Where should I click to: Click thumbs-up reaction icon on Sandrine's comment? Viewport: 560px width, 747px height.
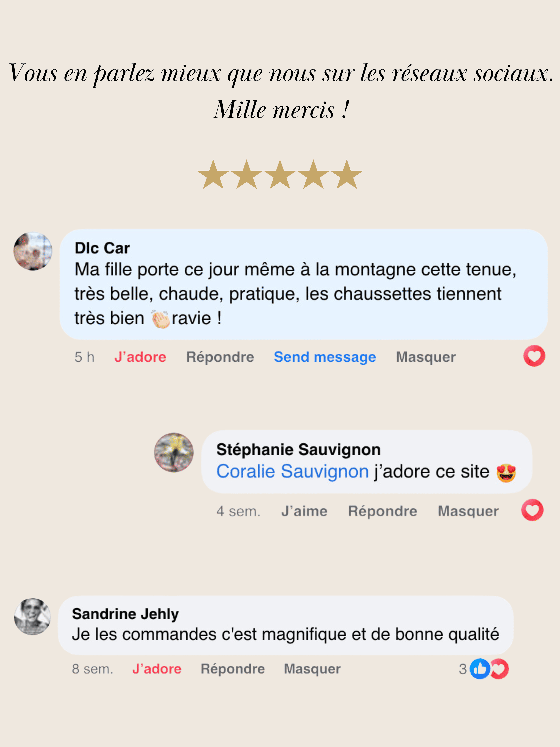point(480,669)
